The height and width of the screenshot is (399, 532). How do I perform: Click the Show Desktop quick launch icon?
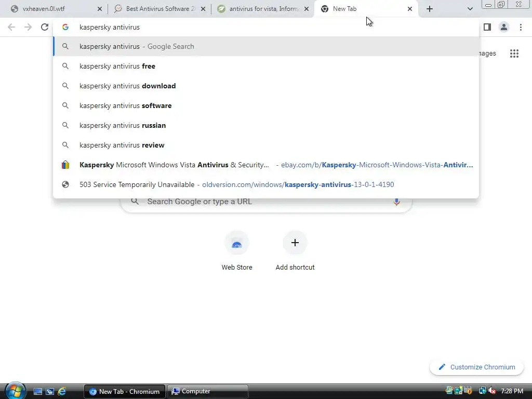click(37, 392)
